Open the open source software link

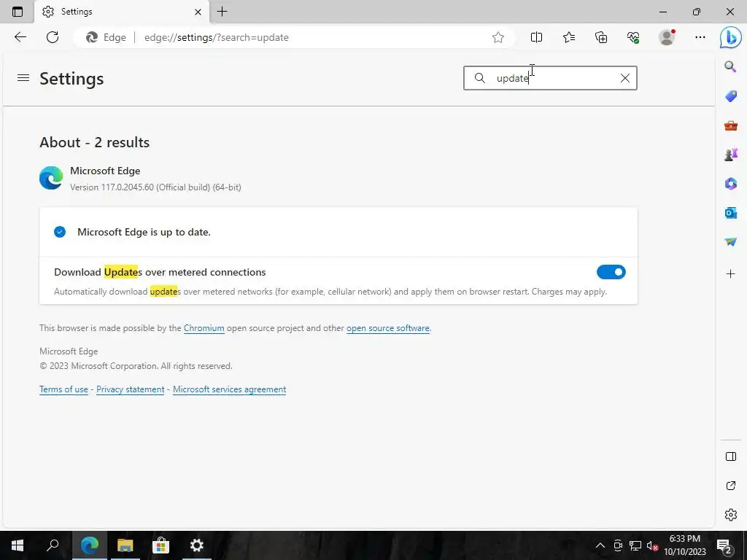click(388, 328)
